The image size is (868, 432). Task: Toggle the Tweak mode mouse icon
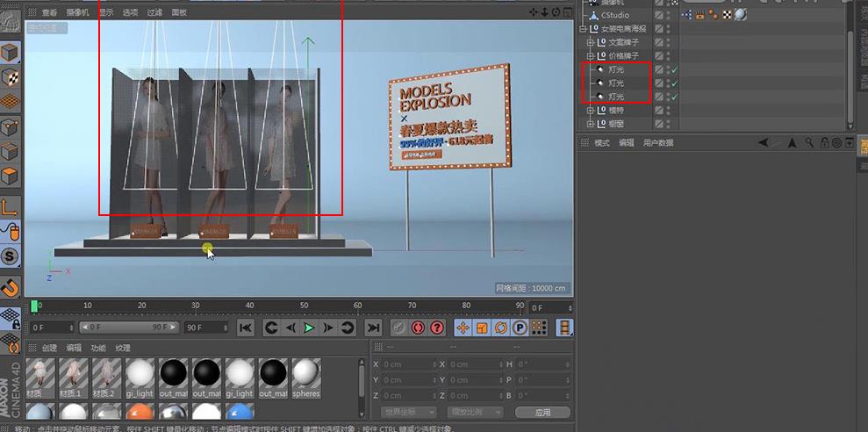click(10, 231)
